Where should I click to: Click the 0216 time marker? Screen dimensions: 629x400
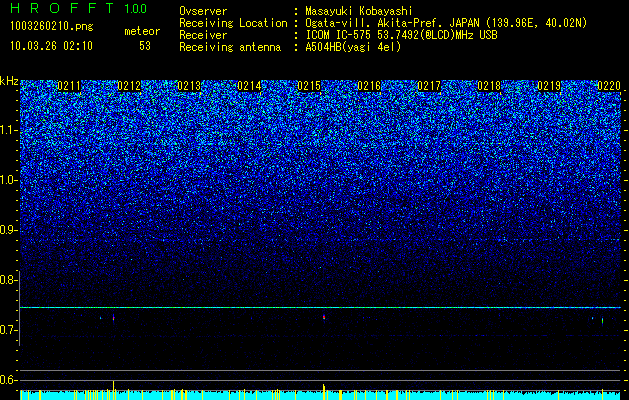click(369, 86)
